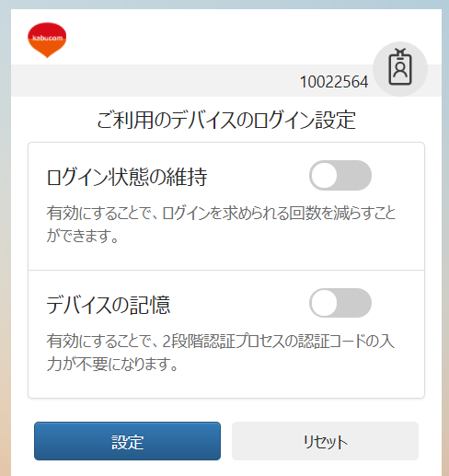Click the ご利用のデバイスのログイン設定 heading
This screenshot has width=449, height=476.
point(226,120)
